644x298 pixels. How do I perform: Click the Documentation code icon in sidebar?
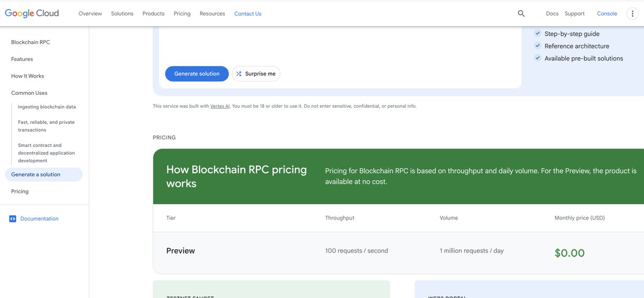[12, 219]
